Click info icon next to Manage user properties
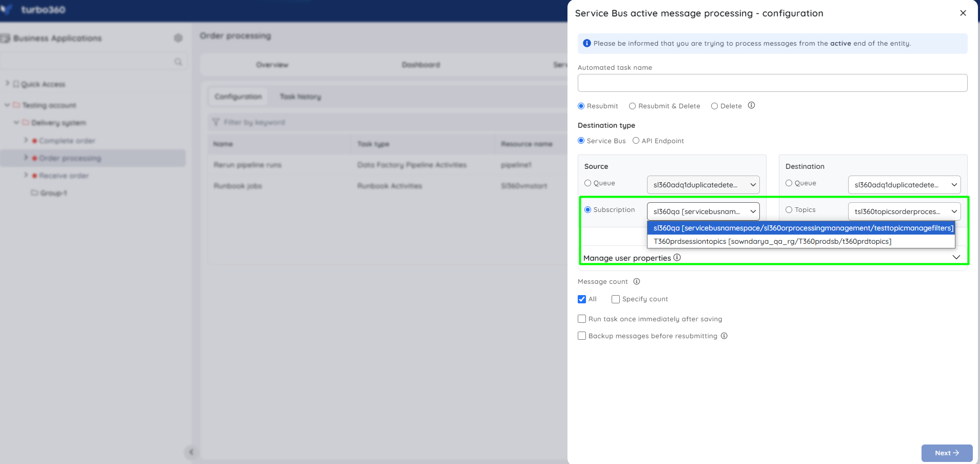 click(x=677, y=257)
